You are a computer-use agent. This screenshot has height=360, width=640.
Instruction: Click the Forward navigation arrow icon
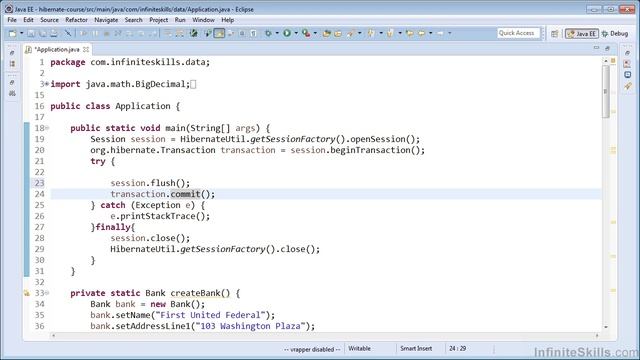click(440, 33)
